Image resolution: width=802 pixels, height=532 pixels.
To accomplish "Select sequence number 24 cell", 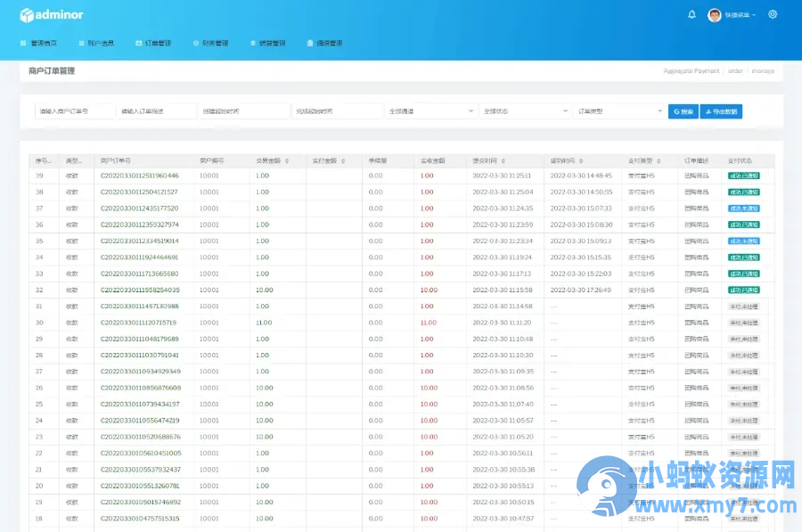I will click(39, 421).
